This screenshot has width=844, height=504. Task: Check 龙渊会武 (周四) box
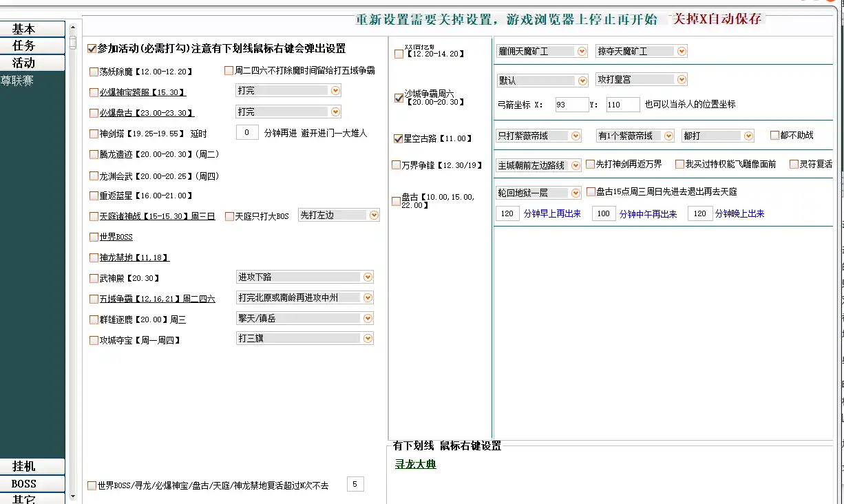click(94, 176)
